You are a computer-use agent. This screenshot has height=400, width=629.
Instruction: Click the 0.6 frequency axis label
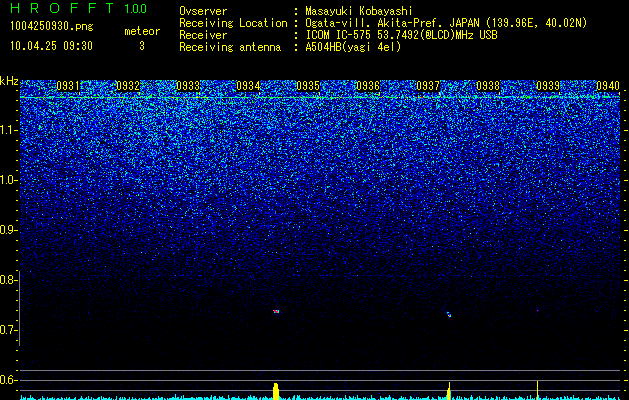click(8, 380)
